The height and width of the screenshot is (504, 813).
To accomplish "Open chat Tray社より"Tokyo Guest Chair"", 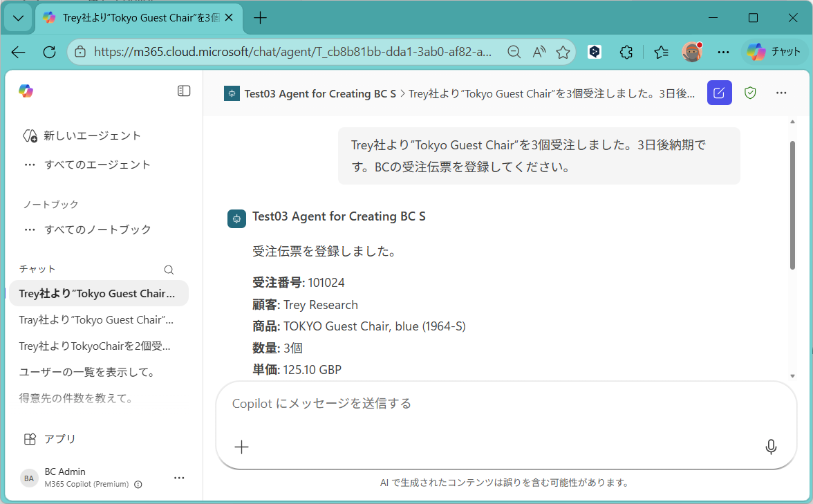I will coord(98,320).
